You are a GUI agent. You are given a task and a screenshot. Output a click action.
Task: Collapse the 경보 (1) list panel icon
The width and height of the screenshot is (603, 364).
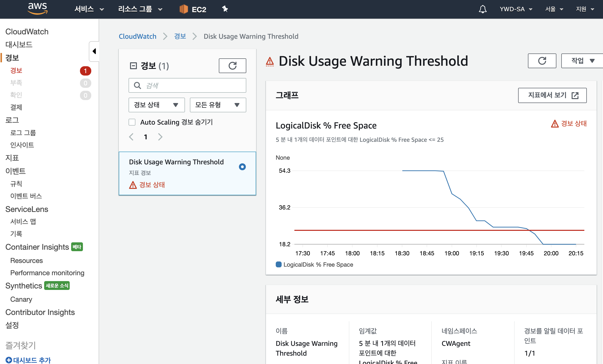[133, 66]
